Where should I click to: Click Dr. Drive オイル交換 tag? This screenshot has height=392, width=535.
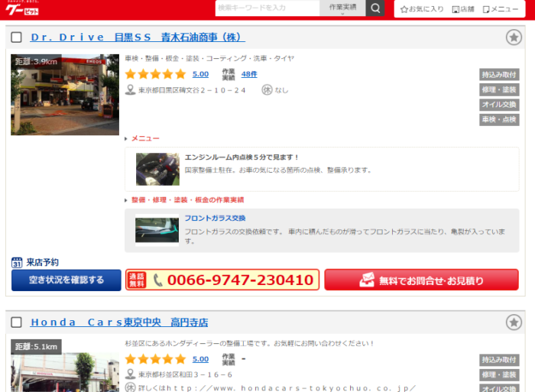pyautogui.click(x=499, y=105)
